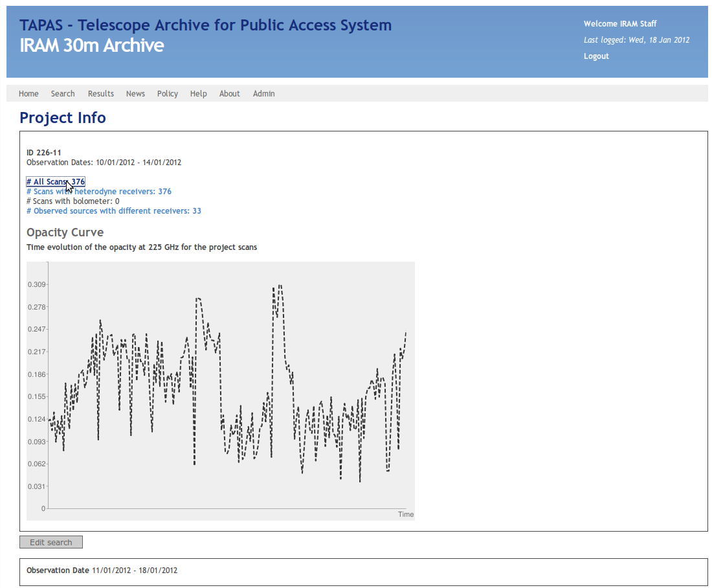
Task: Click the IRAM 30m Archive heading
Action: pos(91,46)
